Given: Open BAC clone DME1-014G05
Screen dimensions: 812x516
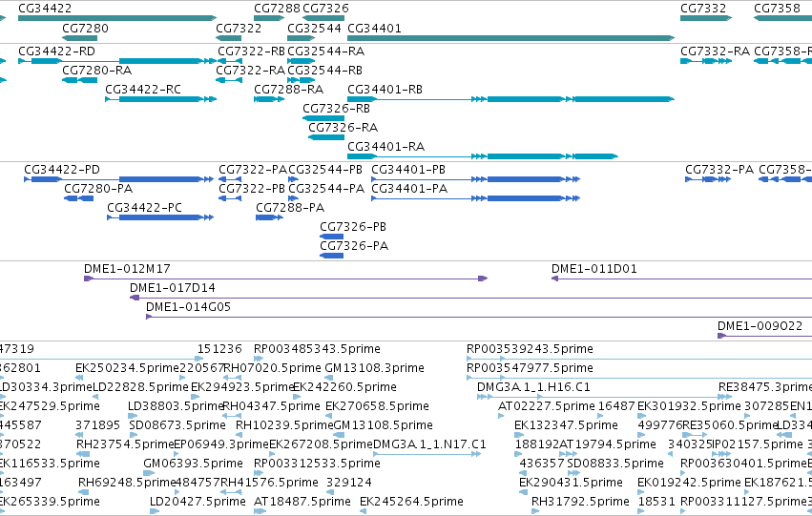Looking at the screenshot, I should pyautogui.click(x=479, y=318).
